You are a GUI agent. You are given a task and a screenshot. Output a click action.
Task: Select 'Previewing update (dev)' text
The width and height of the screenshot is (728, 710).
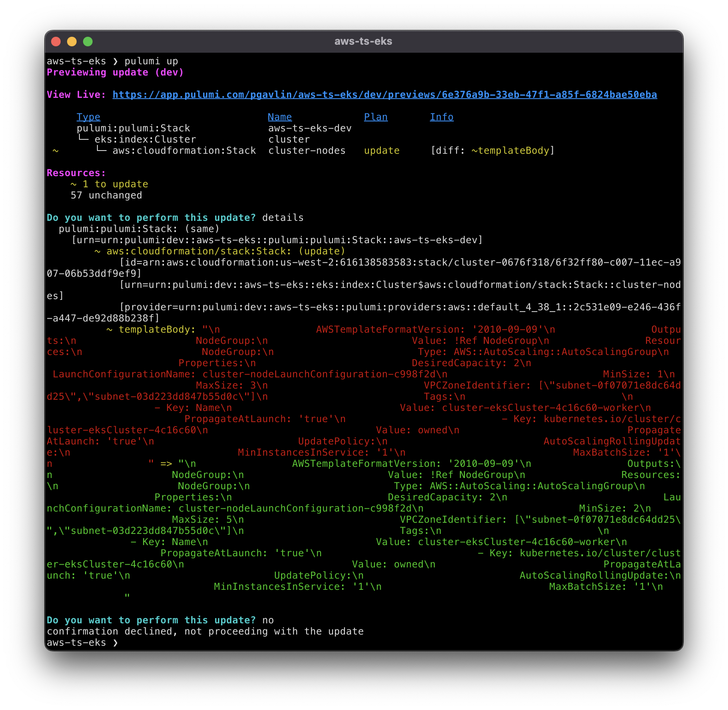click(115, 72)
